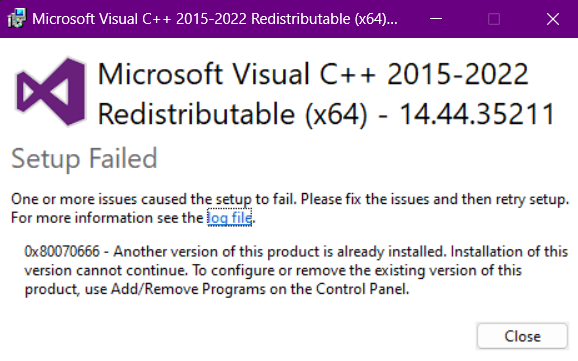Click the installer icon in the title bar
This screenshot has width=578, height=361.
pos(17,18)
